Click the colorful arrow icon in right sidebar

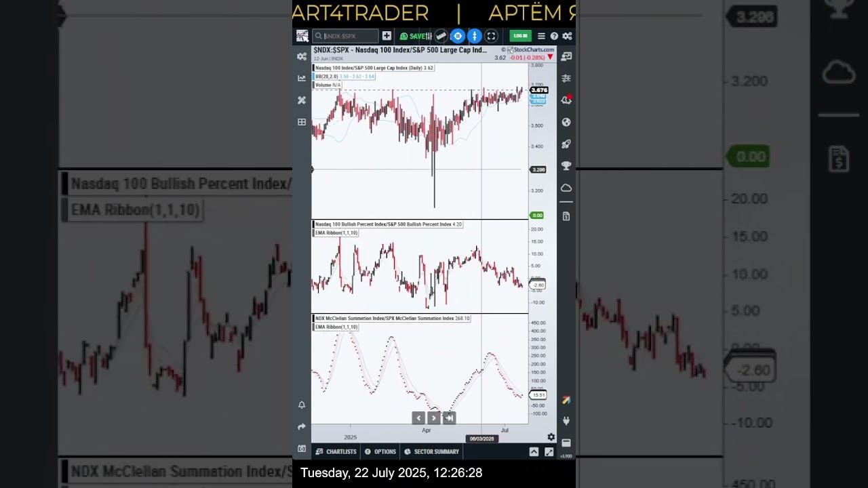pos(566,401)
